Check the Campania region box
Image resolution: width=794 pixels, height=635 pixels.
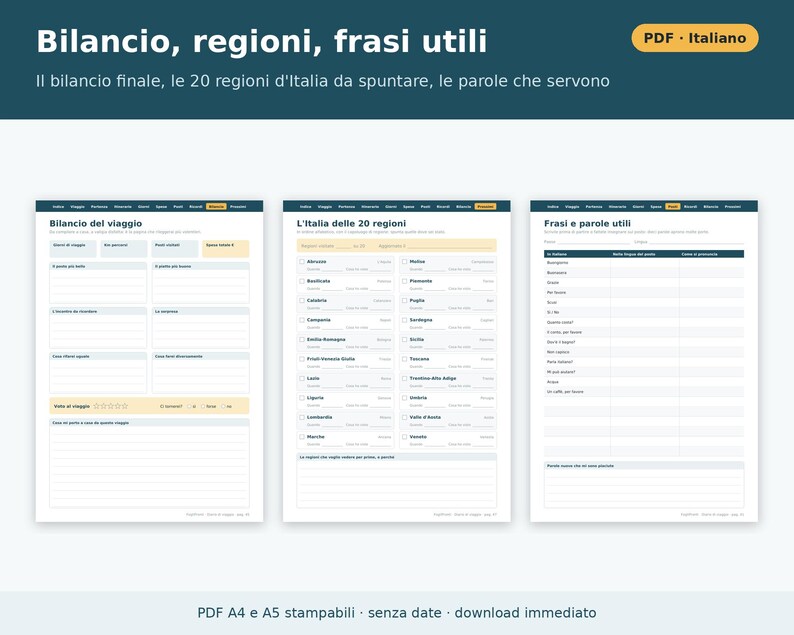[x=302, y=320]
